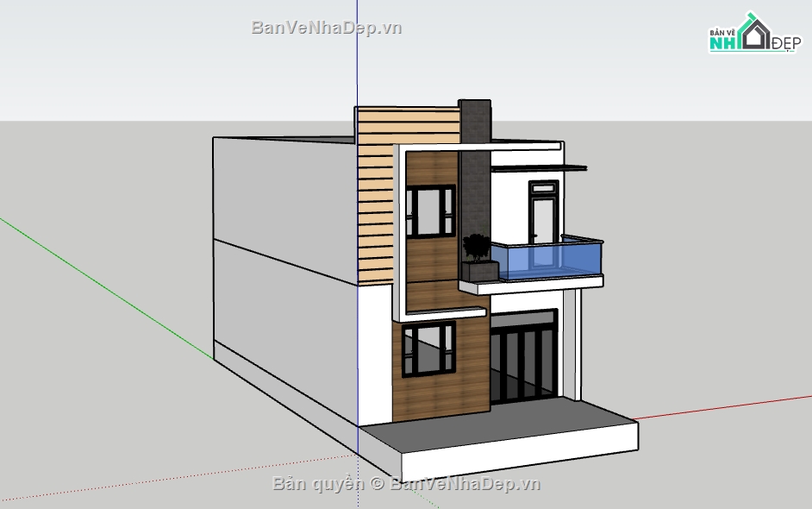Select the dark planter box on balcony

pyautogui.click(x=479, y=272)
